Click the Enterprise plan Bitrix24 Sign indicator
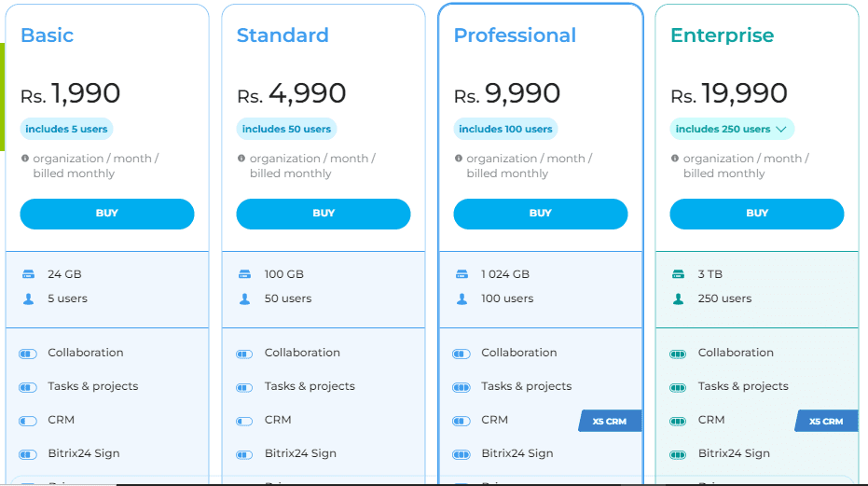The height and width of the screenshot is (486, 868). pyautogui.click(x=678, y=455)
